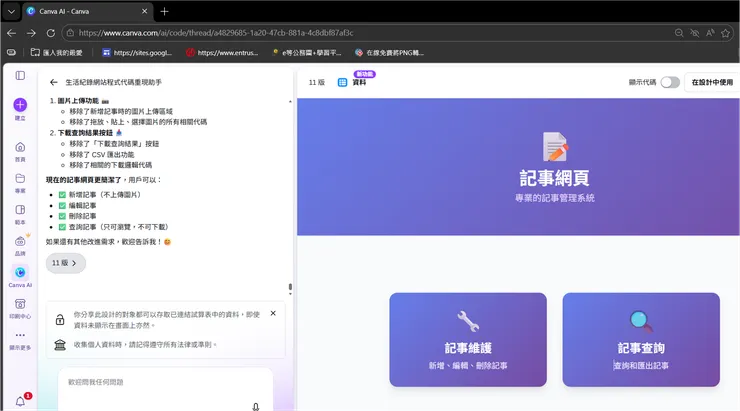Open the notifications bell icon

[x=20, y=401]
